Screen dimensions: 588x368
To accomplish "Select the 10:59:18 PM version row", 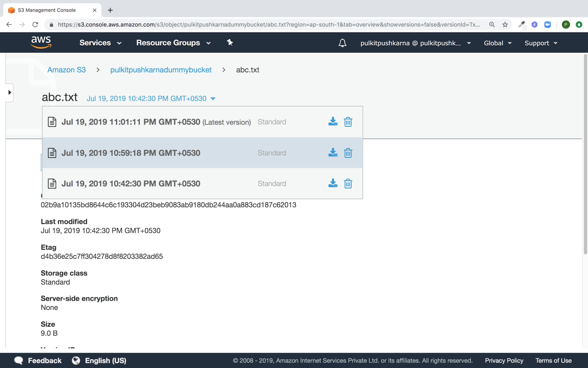I will tap(131, 153).
